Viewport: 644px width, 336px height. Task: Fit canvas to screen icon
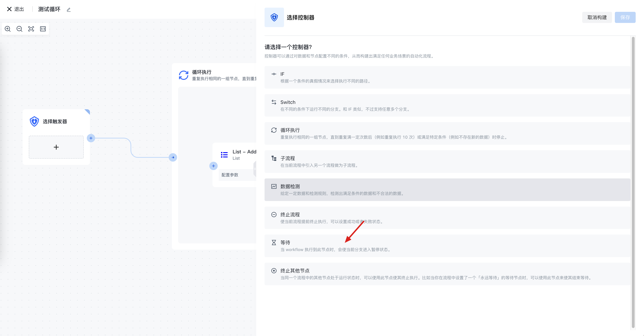(31, 29)
